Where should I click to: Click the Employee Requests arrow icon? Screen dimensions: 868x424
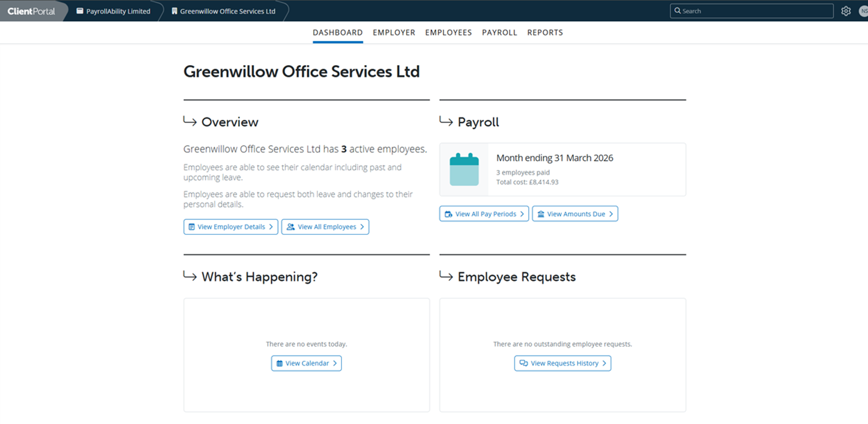pos(446,276)
